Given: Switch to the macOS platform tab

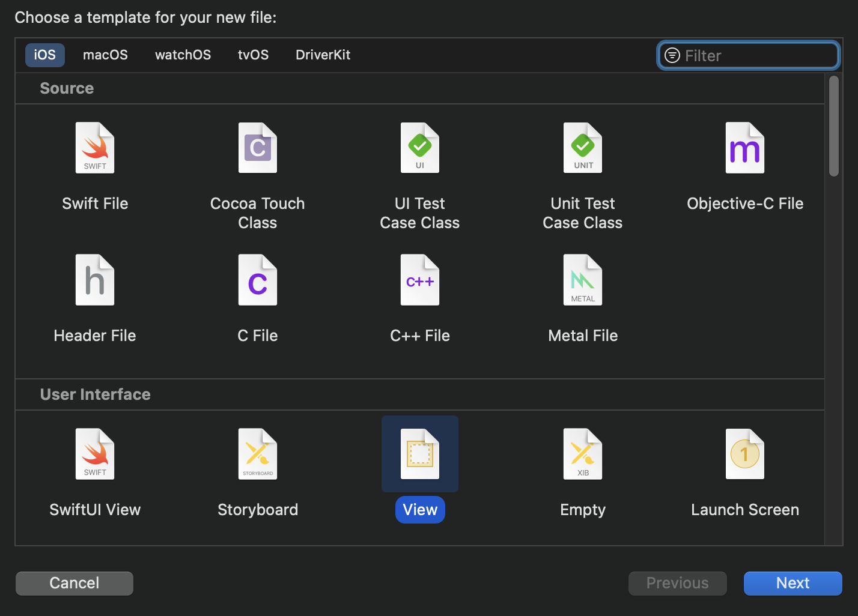Looking at the screenshot, I should coord(105,55).
